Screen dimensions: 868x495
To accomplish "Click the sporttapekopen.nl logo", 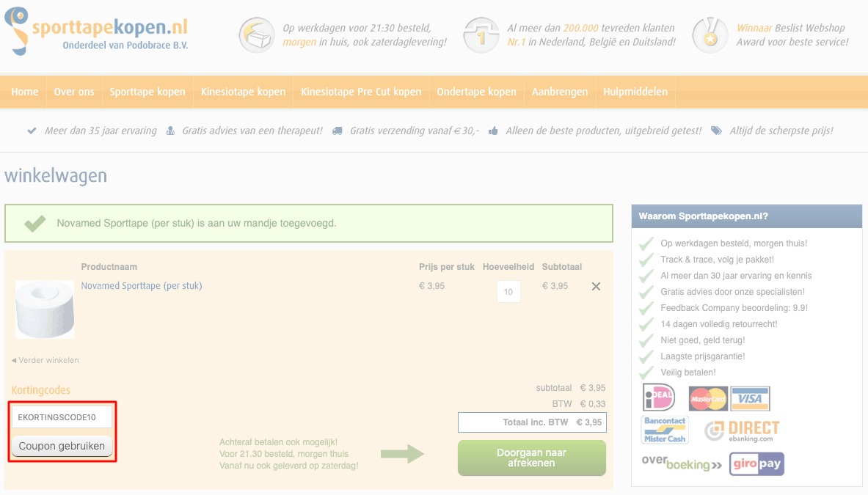I will [96, 31].
